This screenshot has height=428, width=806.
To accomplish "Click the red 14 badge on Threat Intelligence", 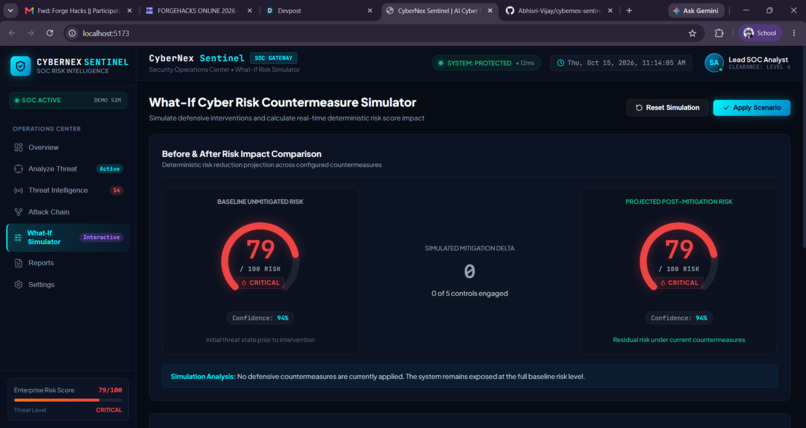I will (x=116, y=191).
